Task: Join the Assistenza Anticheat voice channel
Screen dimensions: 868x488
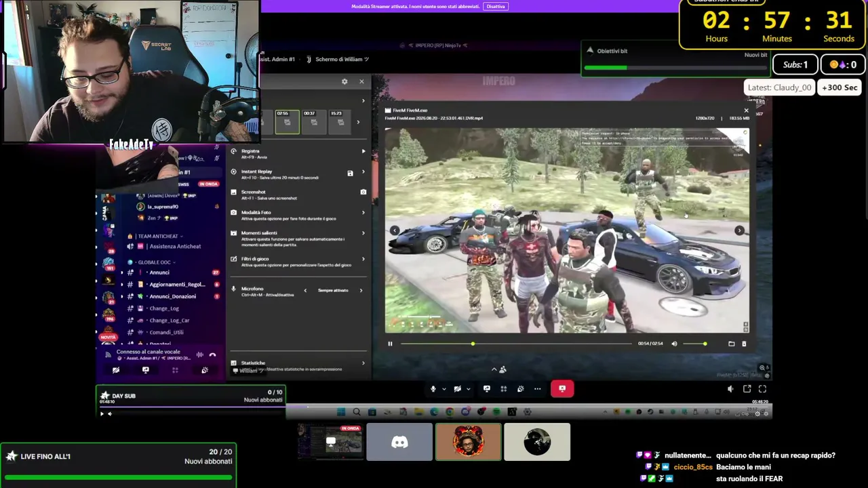Action: tap(172, 247)
